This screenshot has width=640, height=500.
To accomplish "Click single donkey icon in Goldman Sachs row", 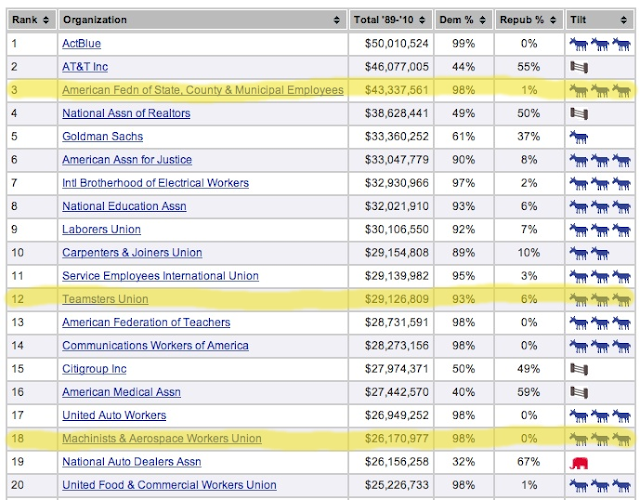I will click(x=579, y=137).
